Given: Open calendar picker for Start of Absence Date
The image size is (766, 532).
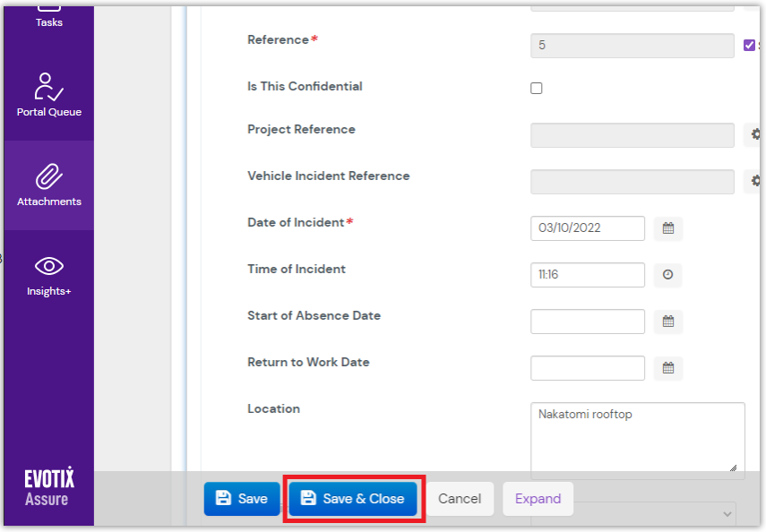Looking at the screenshot, I should 667,322.
